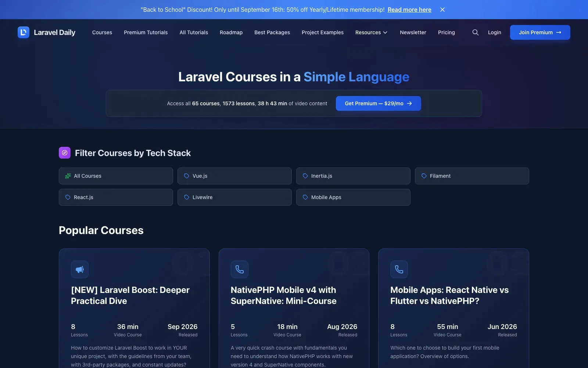
Task: Click the tag icon next to React.js
Action: 68,197
